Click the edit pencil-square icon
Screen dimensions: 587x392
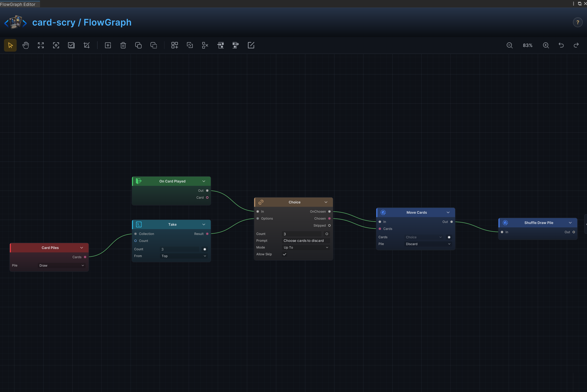click(251, 45)
